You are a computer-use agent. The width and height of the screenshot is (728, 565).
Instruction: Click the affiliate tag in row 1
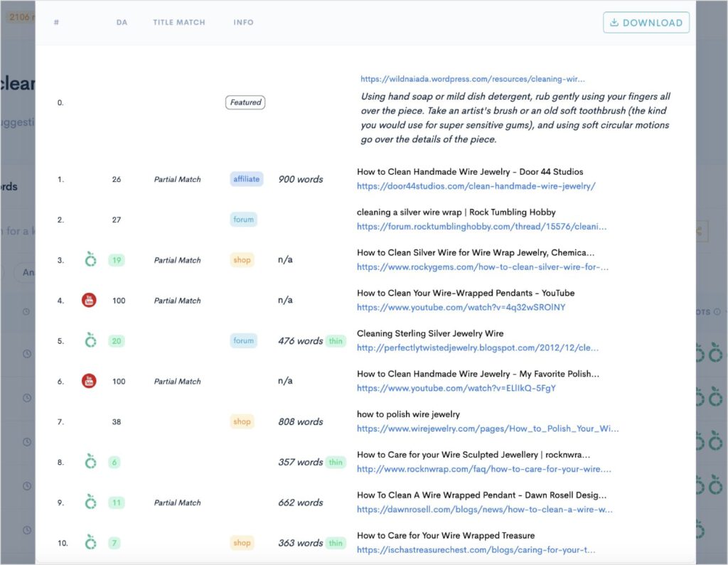tap(246, 179)
